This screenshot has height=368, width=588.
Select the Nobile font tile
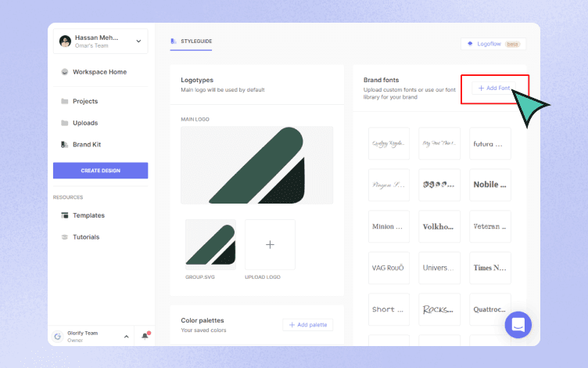[x=490, y=185]
